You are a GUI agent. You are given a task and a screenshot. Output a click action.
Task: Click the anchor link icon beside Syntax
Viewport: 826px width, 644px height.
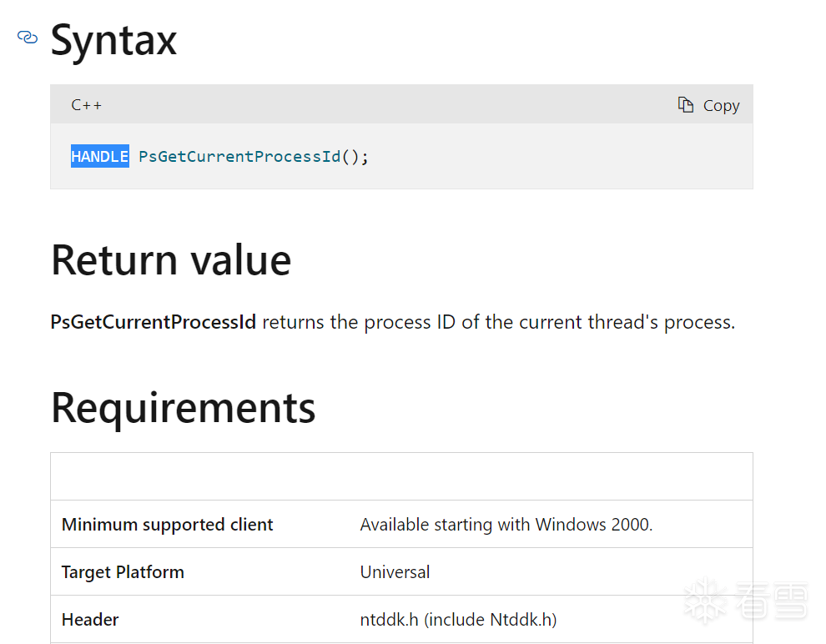(x=28, y=38)
